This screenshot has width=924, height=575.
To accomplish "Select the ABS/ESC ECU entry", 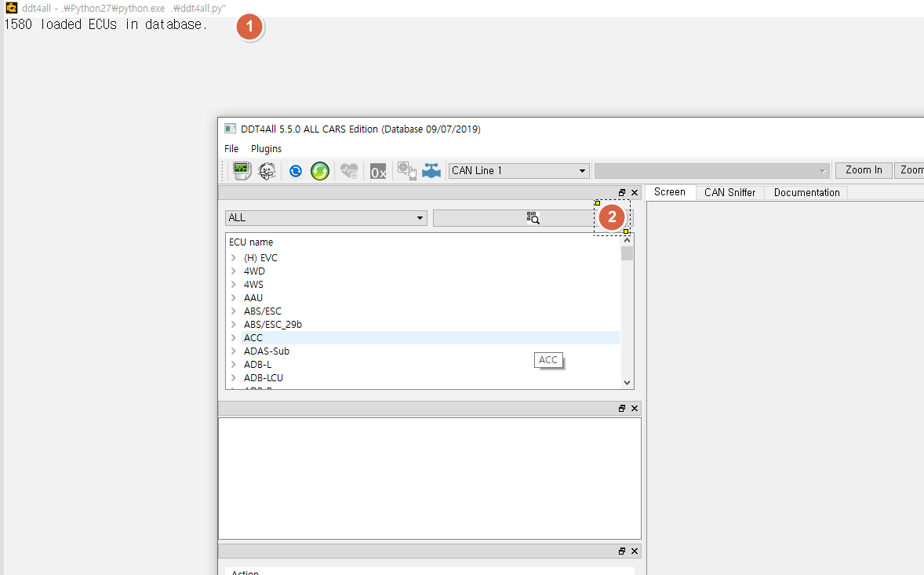I will coord(263,311).
